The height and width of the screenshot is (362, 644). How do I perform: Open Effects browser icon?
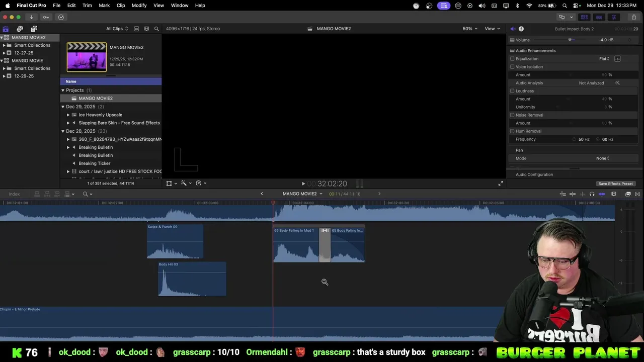[628, 194]
